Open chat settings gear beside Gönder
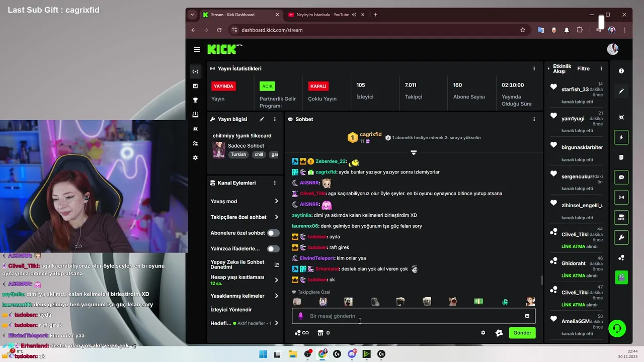 (483, 333)
